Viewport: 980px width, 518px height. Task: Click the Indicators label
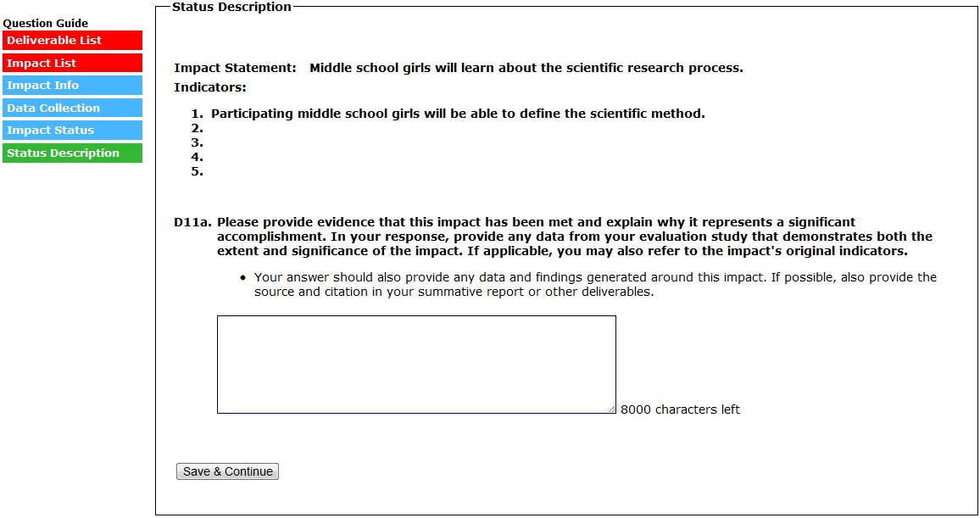[x=210, y=87]
